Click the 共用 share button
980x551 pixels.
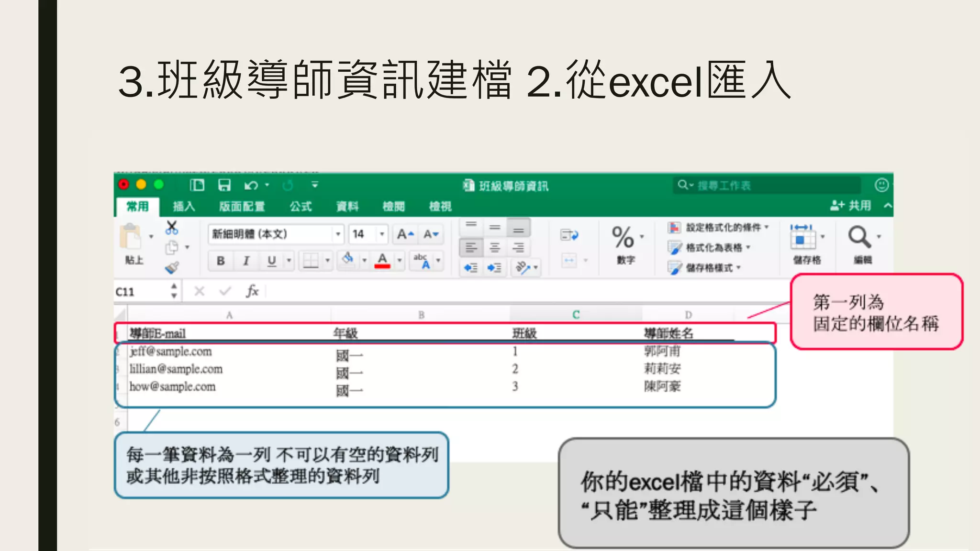coord(850,206)
